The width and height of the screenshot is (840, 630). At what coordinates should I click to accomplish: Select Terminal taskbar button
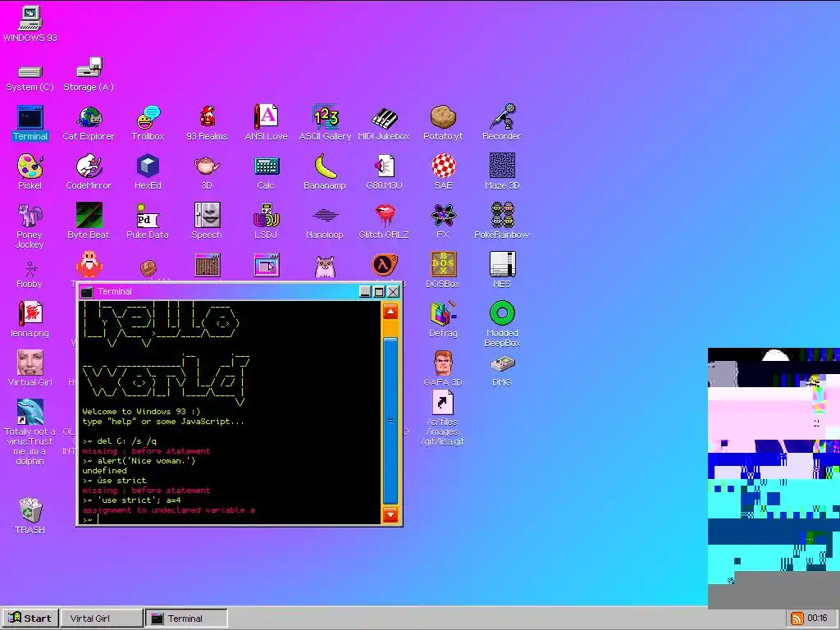point(186,619)
